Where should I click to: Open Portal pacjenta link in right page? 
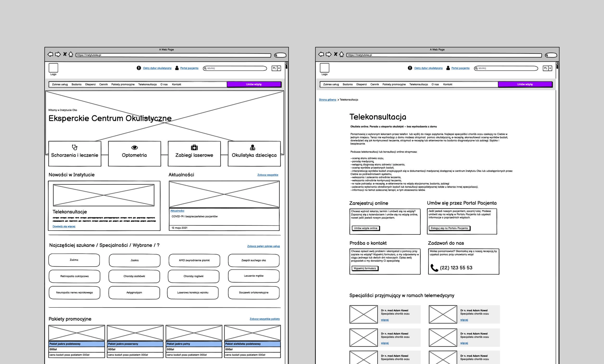click(x=460, y=68)
